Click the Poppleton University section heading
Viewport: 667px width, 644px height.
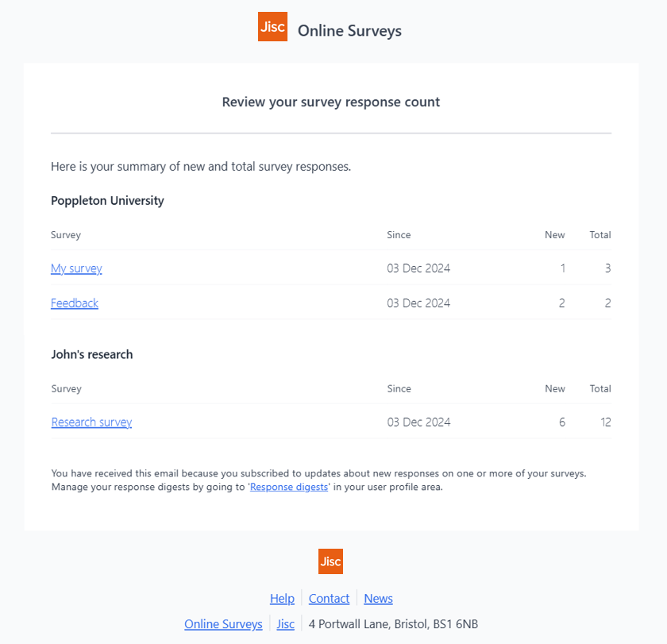[107, 200]
